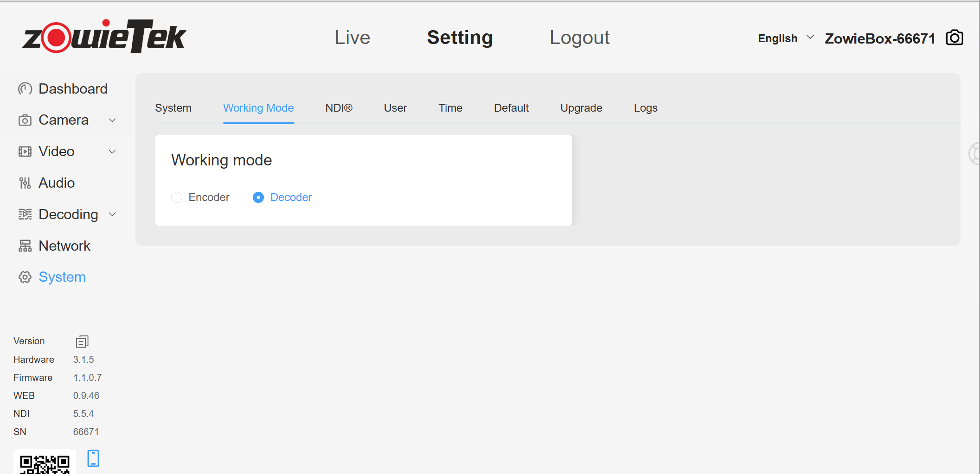The width and height of the screenshot is (980, 474).
Task: Click the snapshot camera icon in header
Action: [954, 38]
